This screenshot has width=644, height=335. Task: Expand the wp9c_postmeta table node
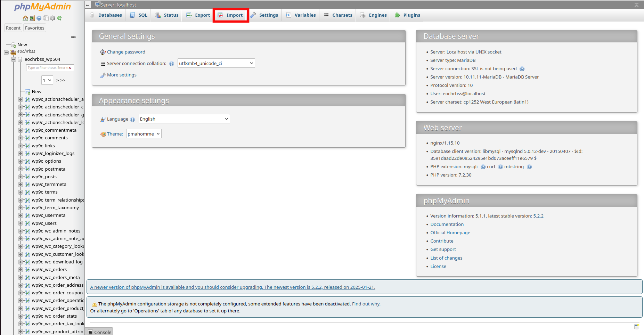tap(20, 169)
